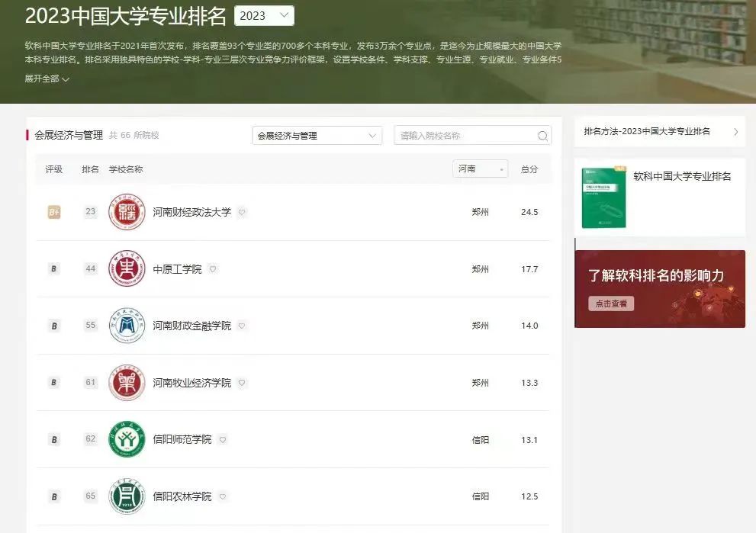Open the 2023 year dropdown
Viewport: 756px width, 533px height.
pos(263,16)
